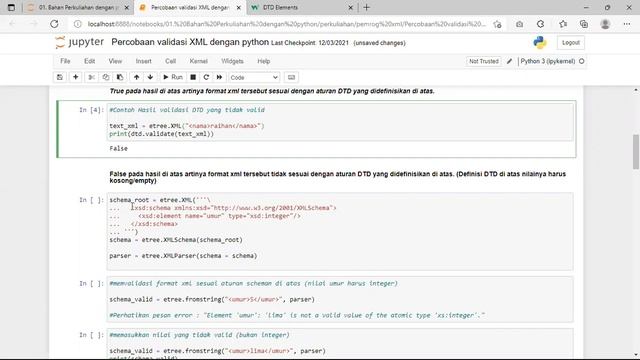Open the Kernel menu
The height and width of the screenshot is (360, 640).
(198, 61)
